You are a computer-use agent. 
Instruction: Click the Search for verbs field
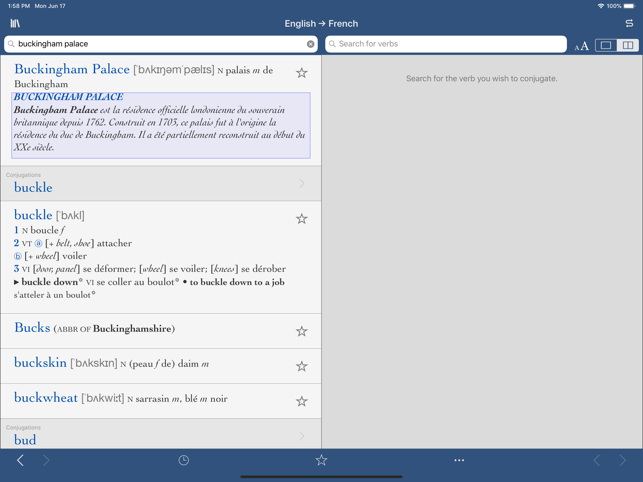click(446, 44)
